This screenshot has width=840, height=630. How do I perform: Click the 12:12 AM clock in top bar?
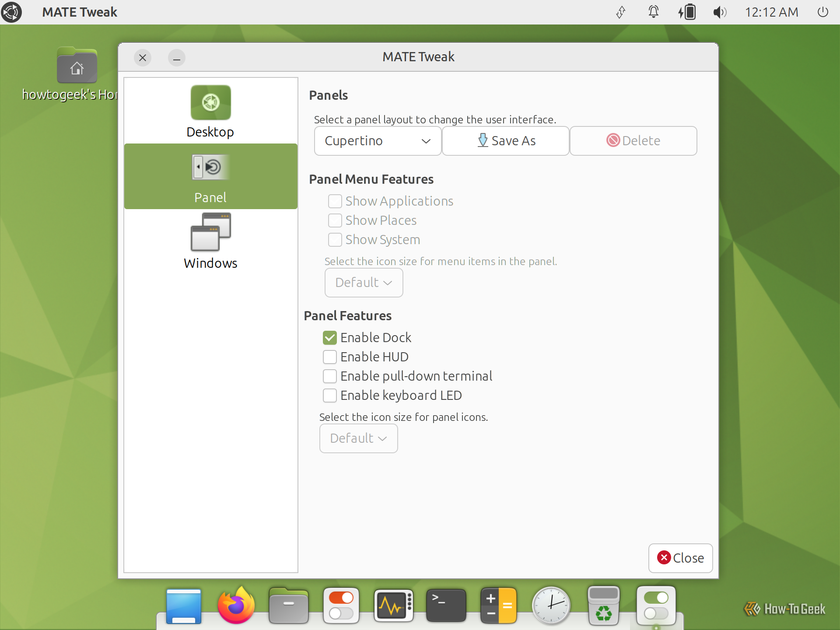771,12
